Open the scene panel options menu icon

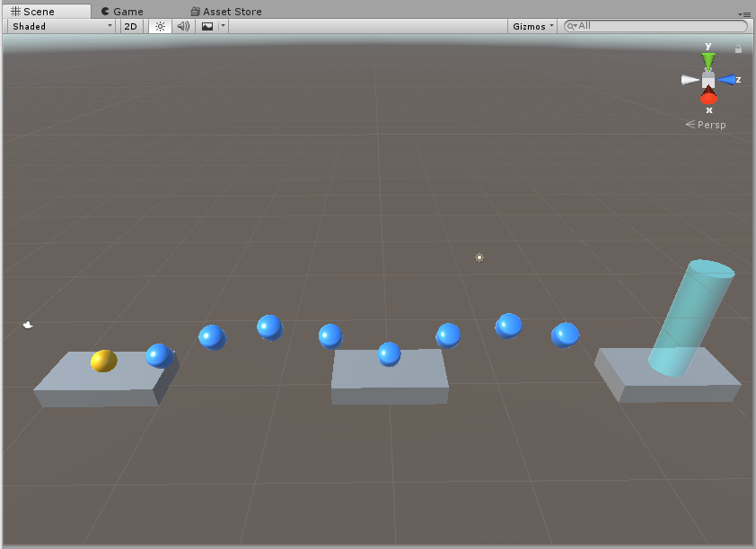pyautogui.click(x=744, y=14)
